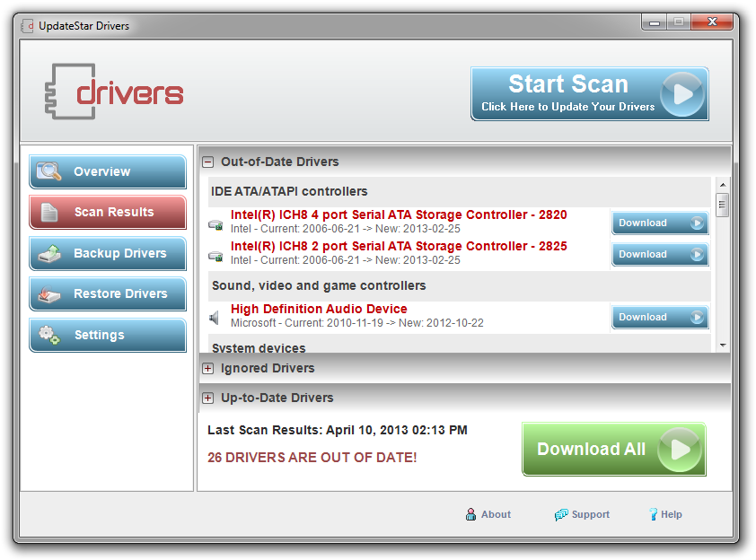Click the gears icon on Settings
This screenshot has height=560, width=756.
(49, 335)
